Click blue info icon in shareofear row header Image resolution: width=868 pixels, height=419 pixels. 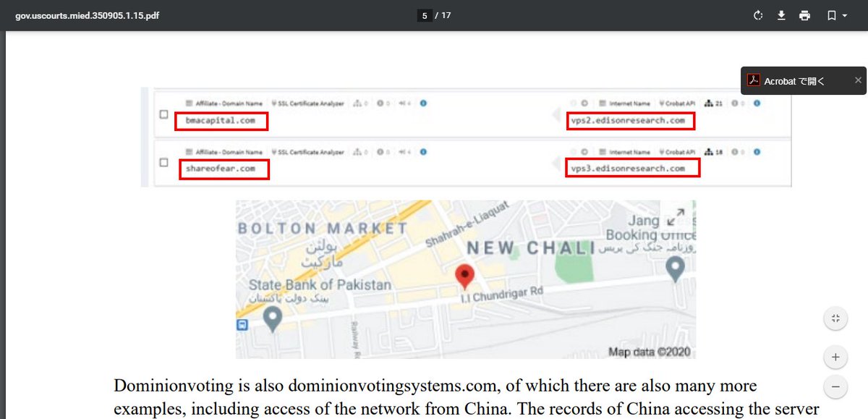point(423,152)
